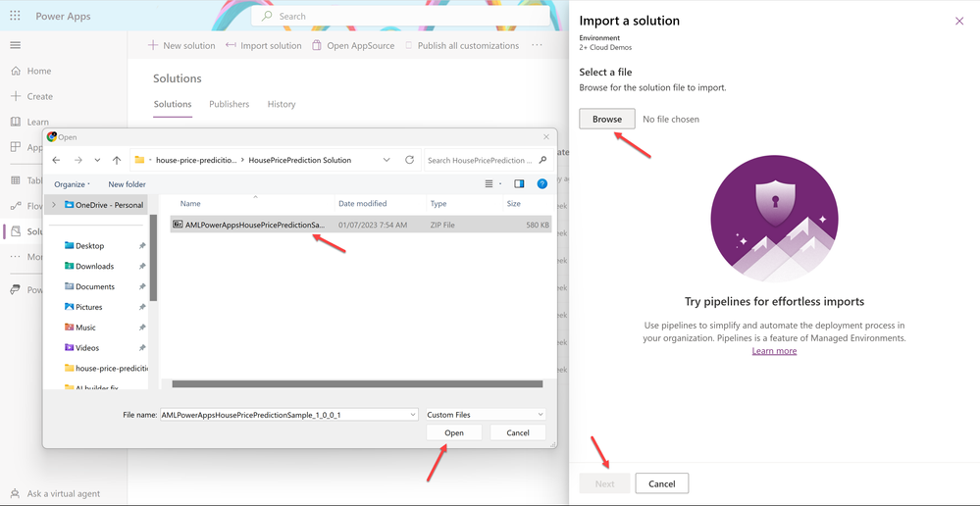The height and width of the screenshot is (506, 980).
Task: Select Music in the navigation pane
Action: click(80, 328)
